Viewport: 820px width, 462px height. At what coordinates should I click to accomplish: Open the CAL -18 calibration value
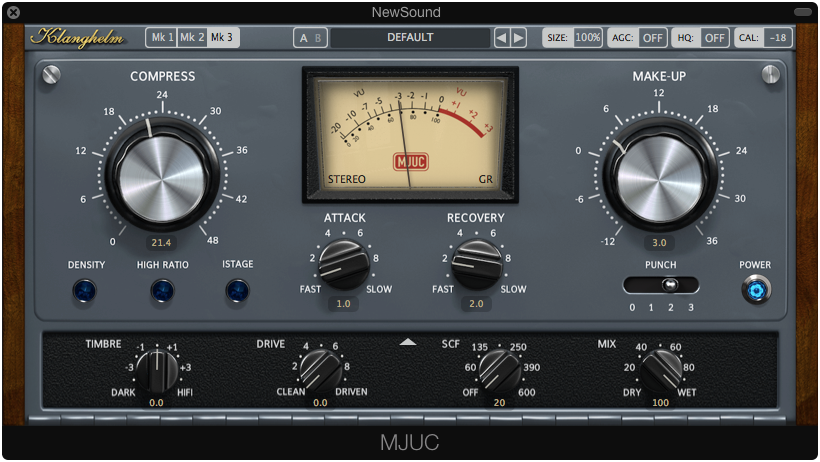click(763, 38)
